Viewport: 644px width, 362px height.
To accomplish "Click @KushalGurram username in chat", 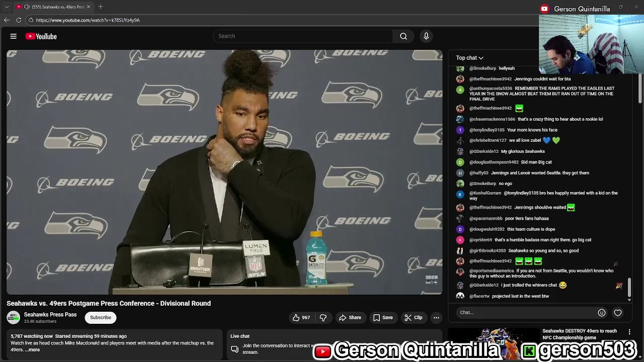I will click(485, 193).
